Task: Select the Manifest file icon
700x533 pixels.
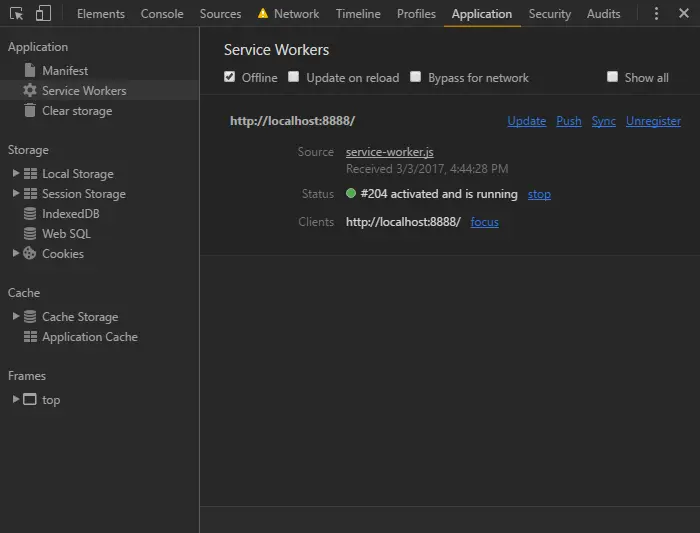Action: click(30, 71)
